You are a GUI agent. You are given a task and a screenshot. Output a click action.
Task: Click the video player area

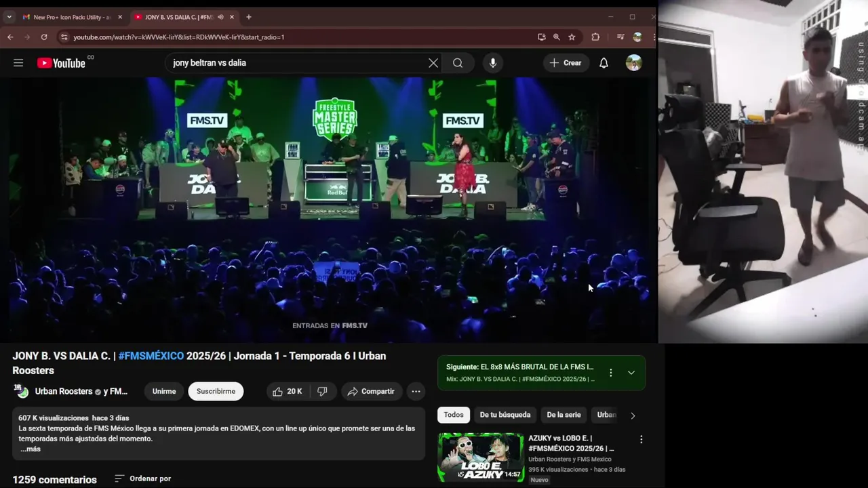point(329,210)
